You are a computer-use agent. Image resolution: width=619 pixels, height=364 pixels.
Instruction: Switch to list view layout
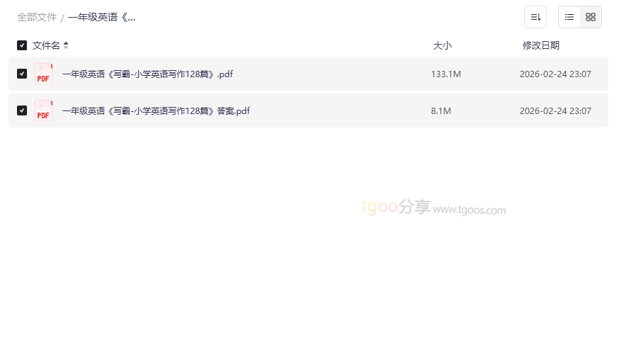[x=569, y=17]
